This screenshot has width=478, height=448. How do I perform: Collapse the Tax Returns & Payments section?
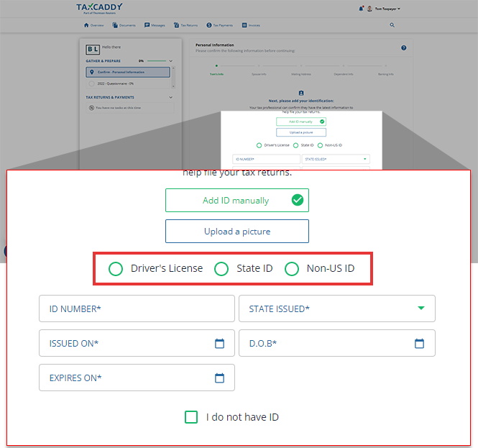(x=171, y=97)
